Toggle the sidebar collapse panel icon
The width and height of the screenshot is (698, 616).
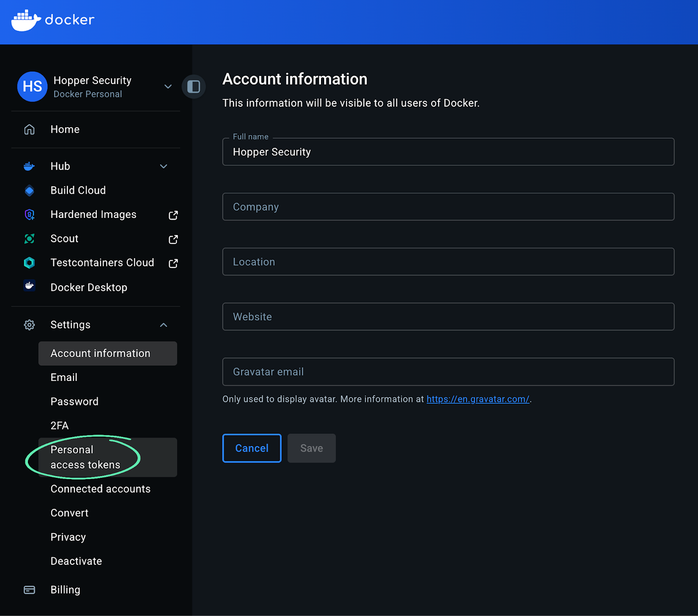pyautogui.click(x=194, y=87)
